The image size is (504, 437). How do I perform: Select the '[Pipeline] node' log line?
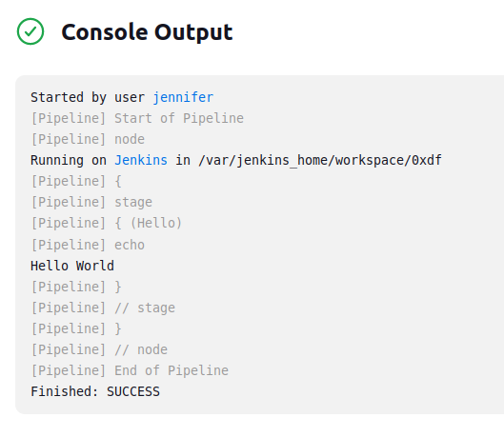pos(88,139)
